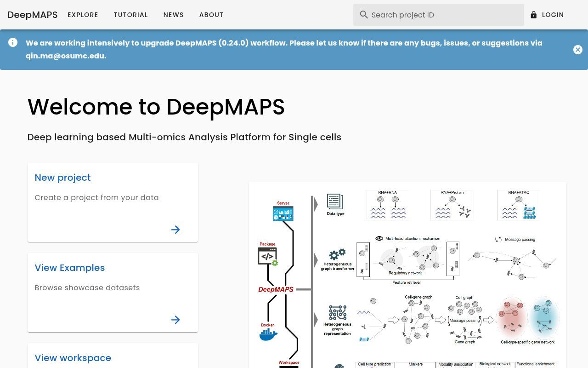Open the ABOUT page
Viewport: 588px width, 368px height.
[211, 15]
